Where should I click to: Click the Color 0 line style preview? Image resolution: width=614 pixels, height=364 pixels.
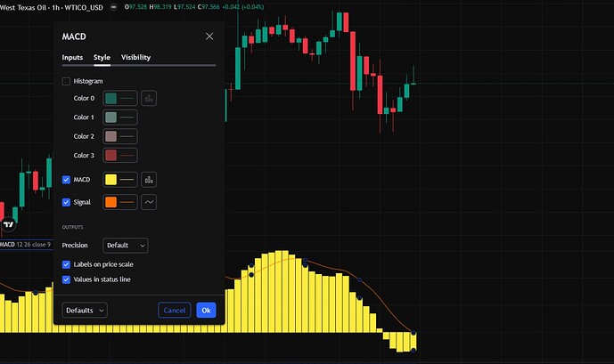(127, 99)
